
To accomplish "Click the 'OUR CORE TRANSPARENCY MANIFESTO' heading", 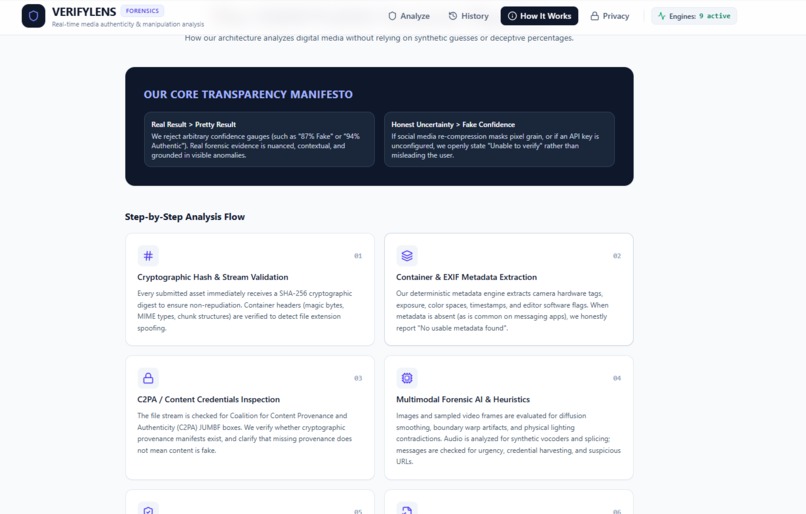I will click(248, 95).
